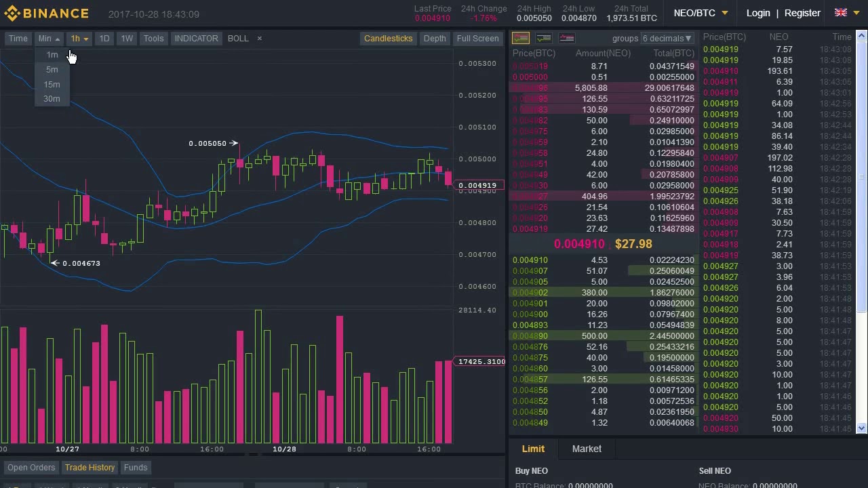Click the last price 0.004910 in order book
This screenshot has height=488, width=868.
(579, 244)
